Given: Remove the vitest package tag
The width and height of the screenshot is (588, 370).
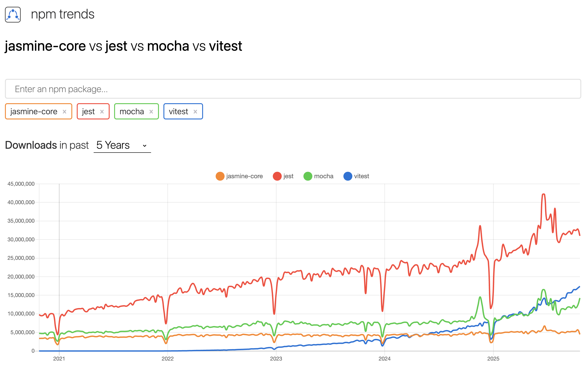Looking at the screenshot, I should click(195, 112).
